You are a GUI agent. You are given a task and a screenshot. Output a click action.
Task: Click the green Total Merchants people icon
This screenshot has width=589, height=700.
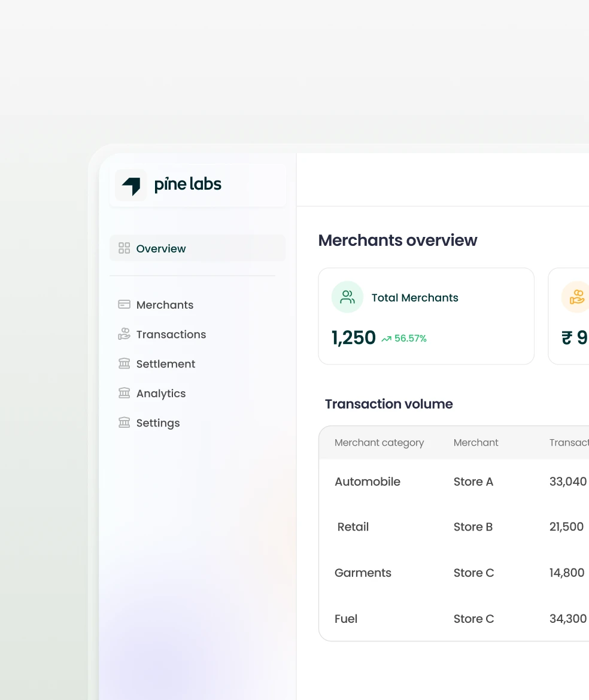coord(347,297)
